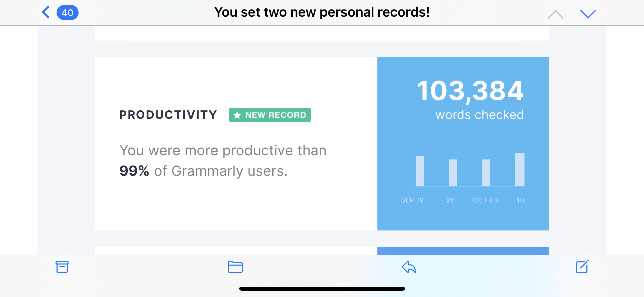Tap the star icon in NEW RECORD badge

(237, 115)
